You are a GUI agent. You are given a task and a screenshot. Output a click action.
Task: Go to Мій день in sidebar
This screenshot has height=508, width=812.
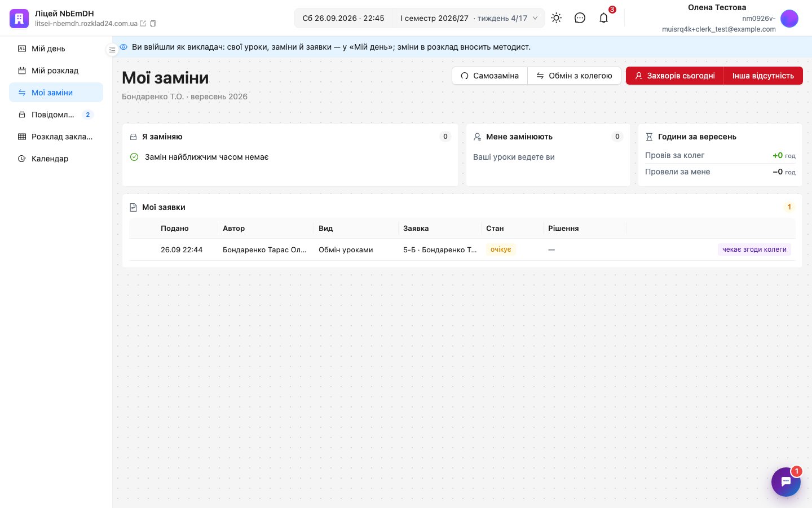(x=56, y=49)
